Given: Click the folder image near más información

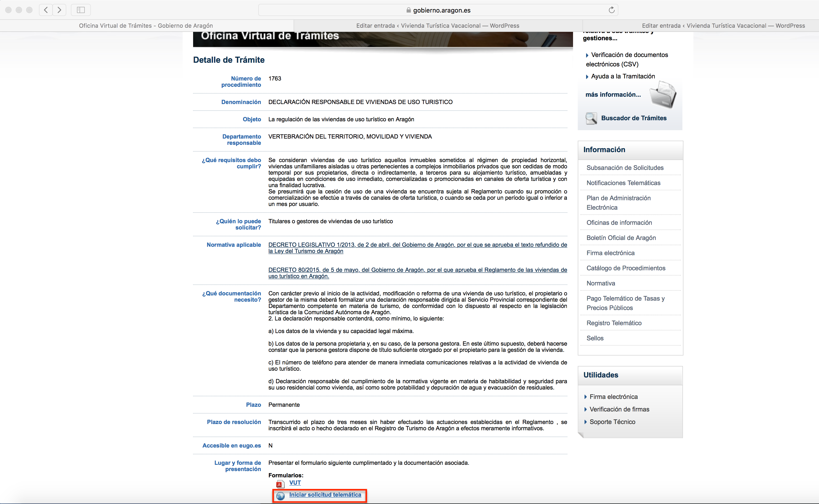Looking at the screenshot, I should coord(663,94).
